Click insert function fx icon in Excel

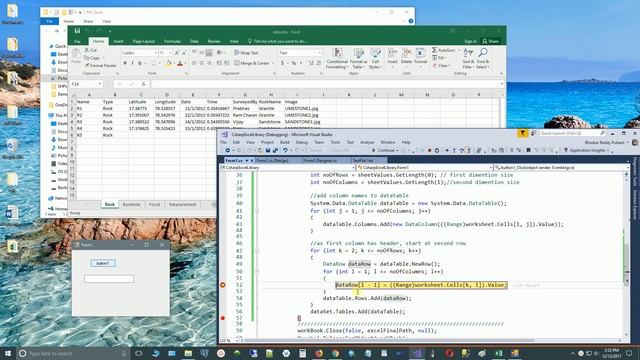pyautogui.click(x=143, y=84)
